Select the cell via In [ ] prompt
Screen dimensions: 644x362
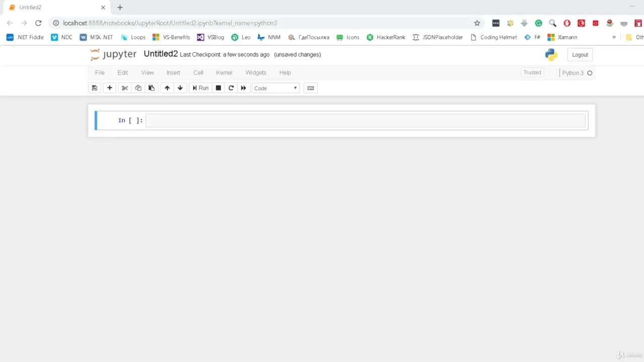click(130, 120)
